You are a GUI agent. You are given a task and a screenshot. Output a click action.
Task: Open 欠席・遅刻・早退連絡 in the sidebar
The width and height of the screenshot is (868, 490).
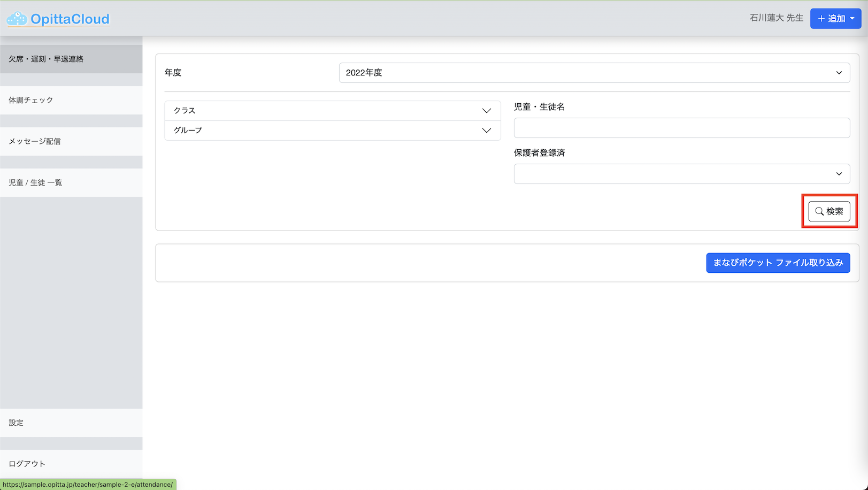(71, 59)
